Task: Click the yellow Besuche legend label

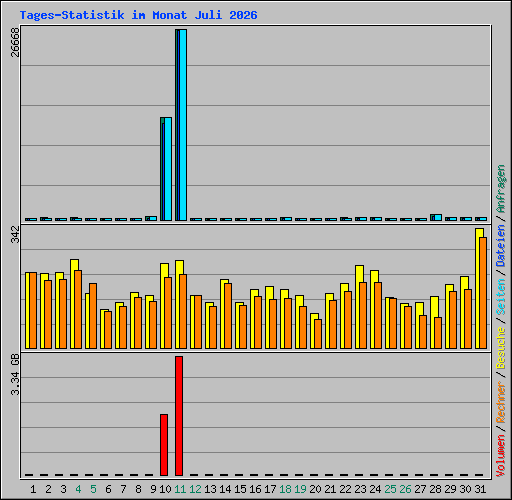Action: click(501, 348)
